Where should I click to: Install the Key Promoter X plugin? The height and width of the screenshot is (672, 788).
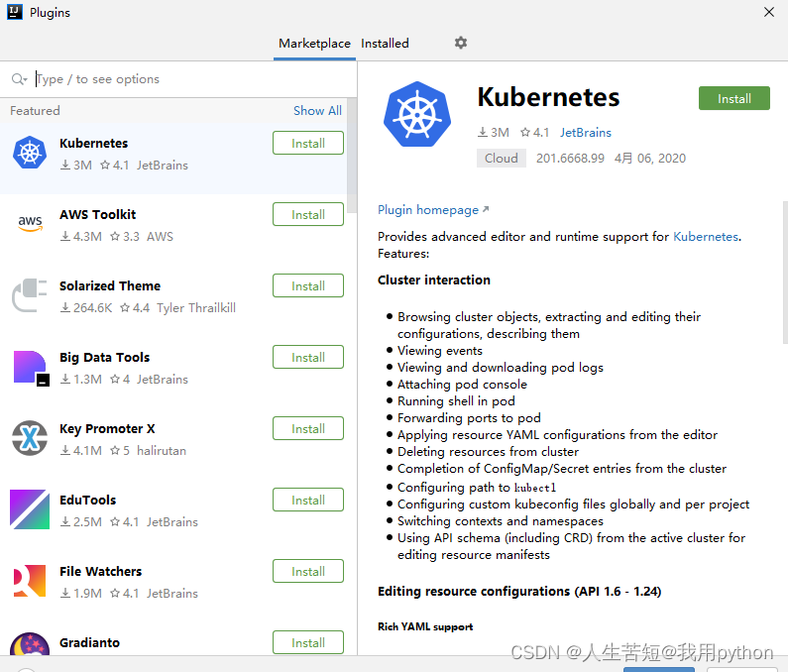308,429
